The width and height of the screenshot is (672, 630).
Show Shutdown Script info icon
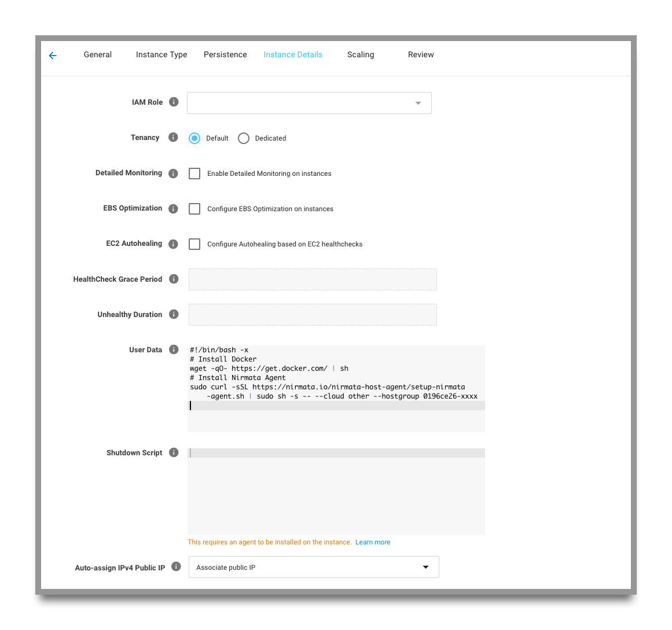[174, 452]
